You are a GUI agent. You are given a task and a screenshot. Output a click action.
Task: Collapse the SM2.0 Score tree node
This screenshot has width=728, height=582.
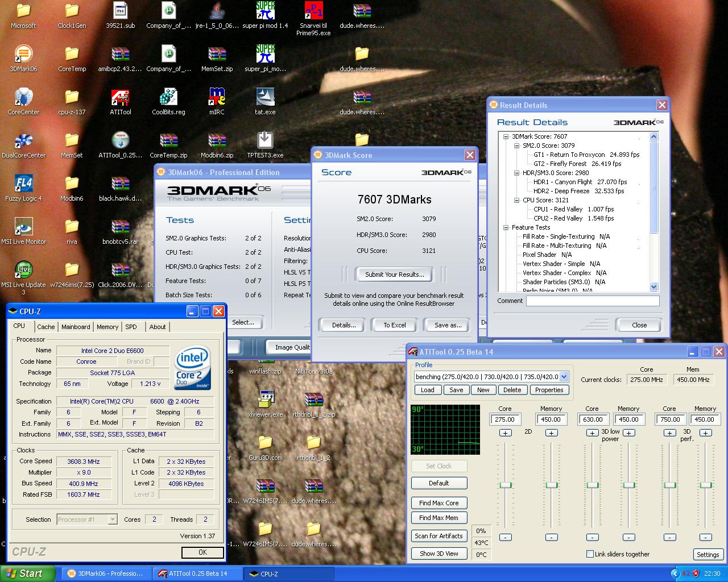click(x=516, y=145)
